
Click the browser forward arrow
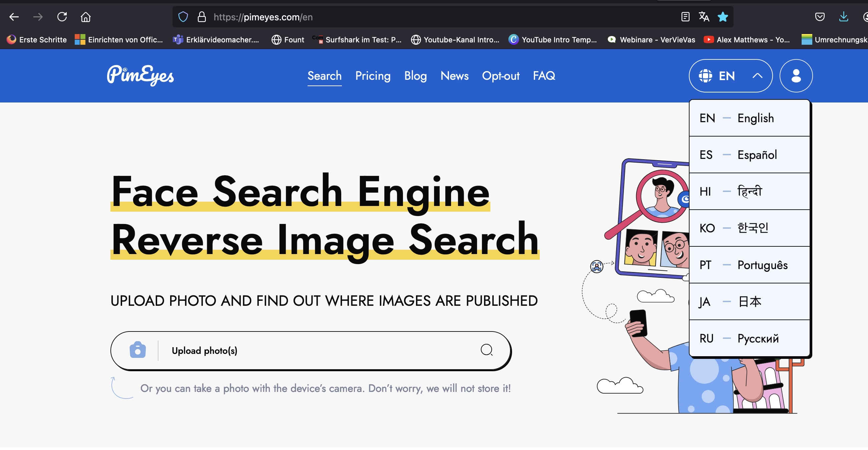pos(38,16)
